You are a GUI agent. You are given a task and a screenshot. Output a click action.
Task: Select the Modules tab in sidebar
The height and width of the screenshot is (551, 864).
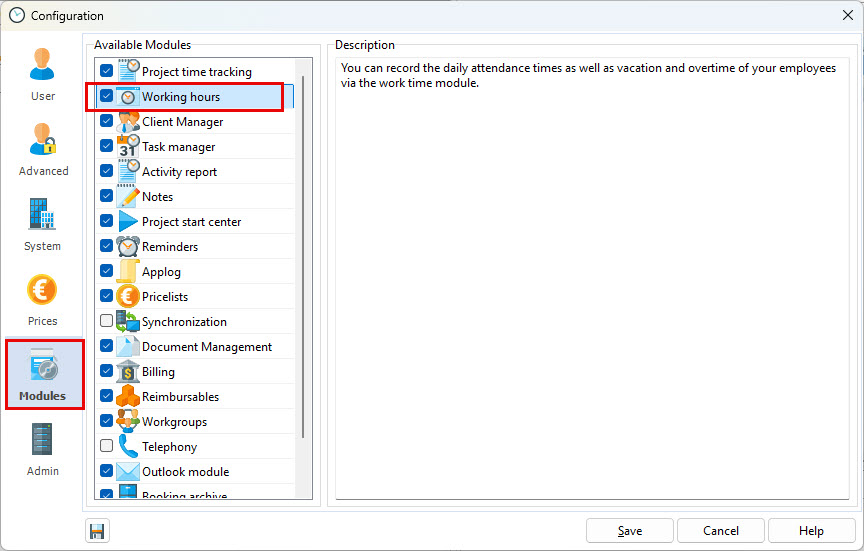(42, 374)
